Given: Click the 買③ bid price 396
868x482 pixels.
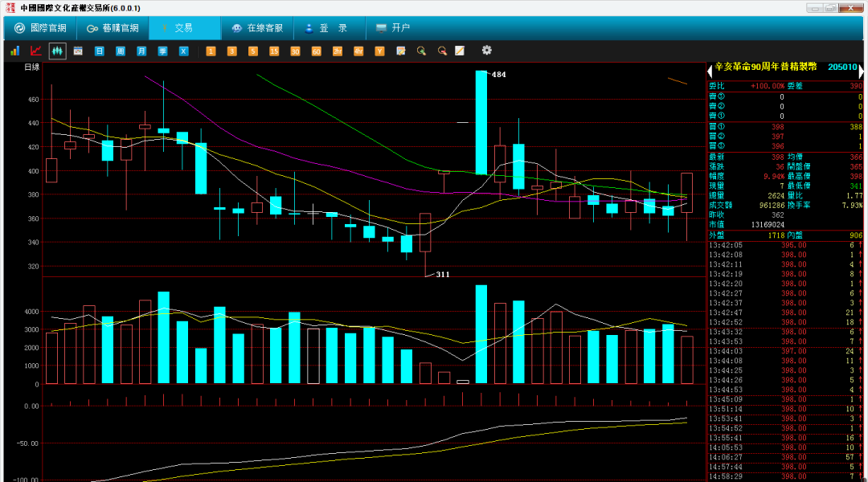Looking at the screenshot, I should [x=778, y=147].
